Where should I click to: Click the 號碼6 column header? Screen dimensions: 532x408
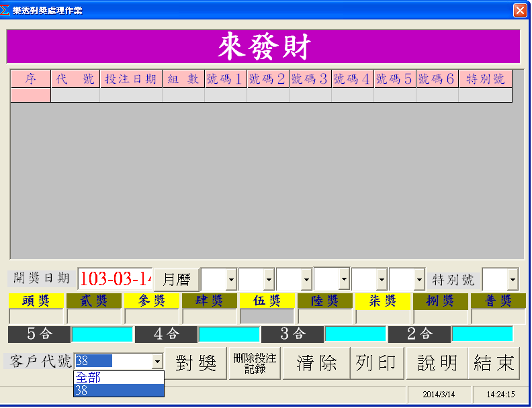pyautogui.click(x=437, y=79)
